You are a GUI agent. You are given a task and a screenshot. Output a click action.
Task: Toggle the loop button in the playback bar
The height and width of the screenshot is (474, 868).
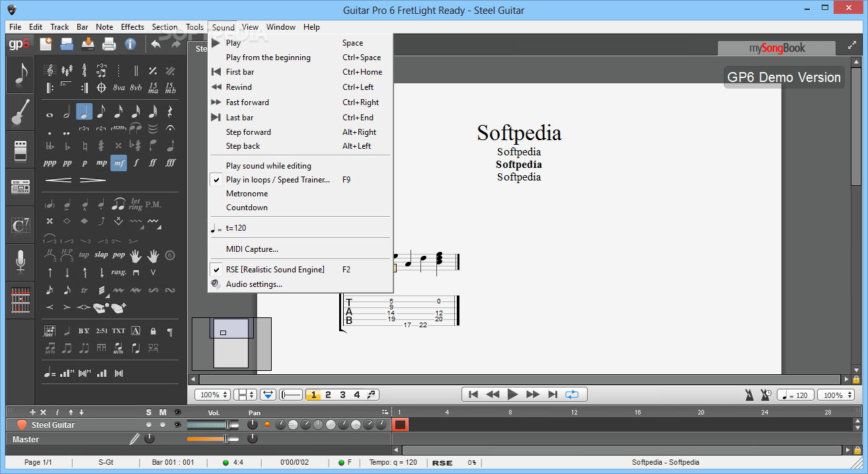click(572, 395)
